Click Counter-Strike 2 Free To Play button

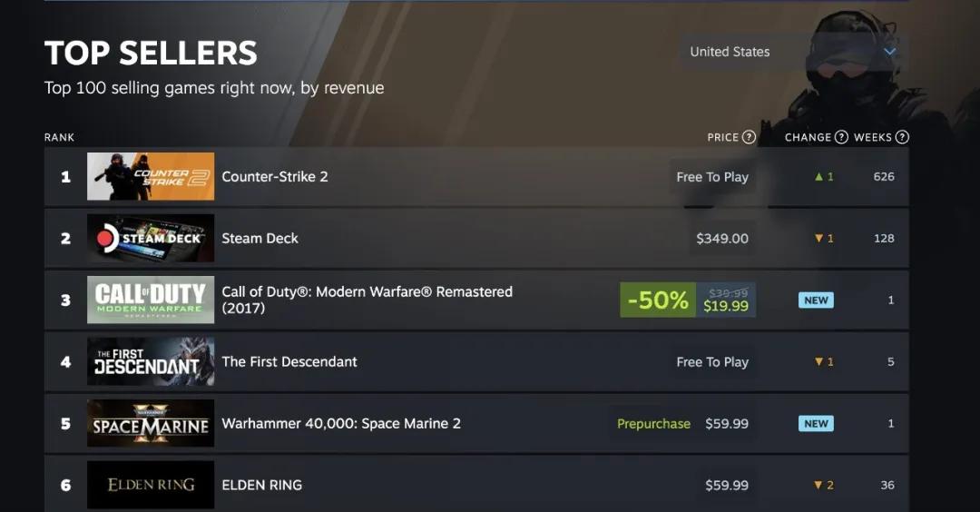click(712, 177)
